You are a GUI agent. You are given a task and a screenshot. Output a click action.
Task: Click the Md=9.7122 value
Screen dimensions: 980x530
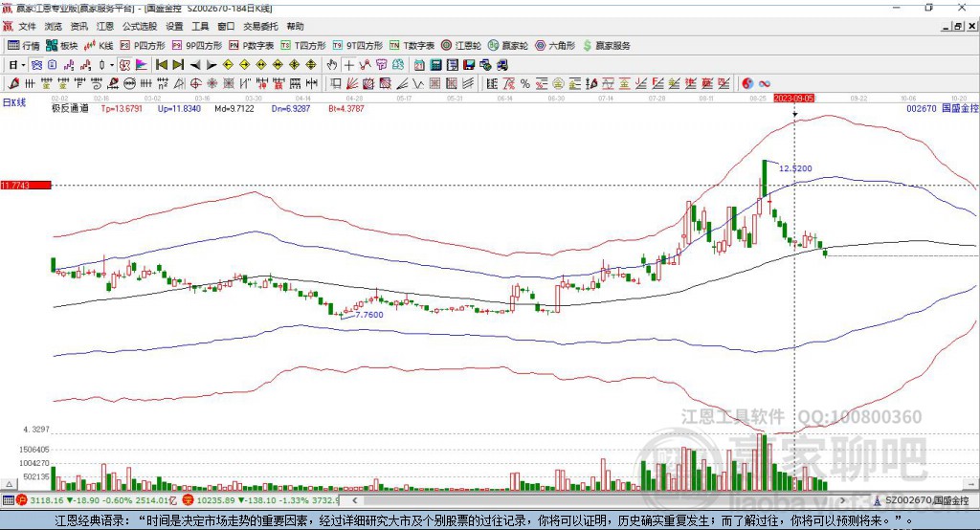tap(234, 109)
